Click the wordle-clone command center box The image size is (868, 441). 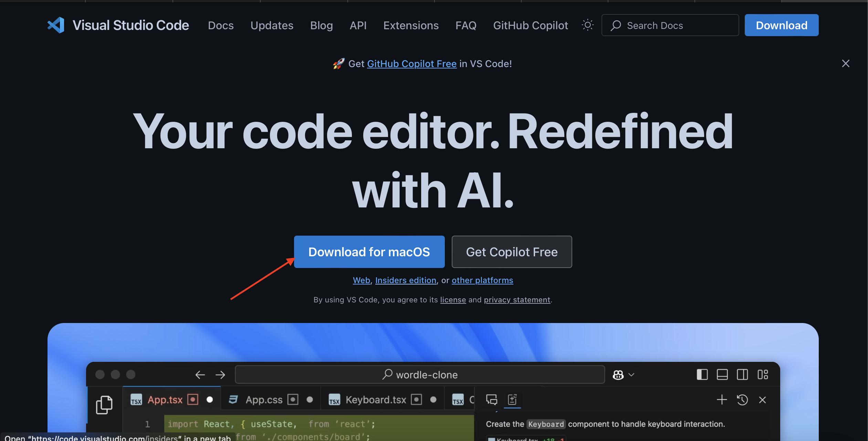pyautogui.click(x=420, y=374)
